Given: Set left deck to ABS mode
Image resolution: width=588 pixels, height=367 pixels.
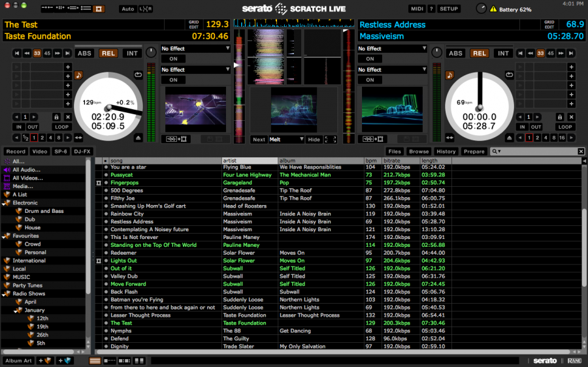Looking at the screenshot, I should 84,54.
